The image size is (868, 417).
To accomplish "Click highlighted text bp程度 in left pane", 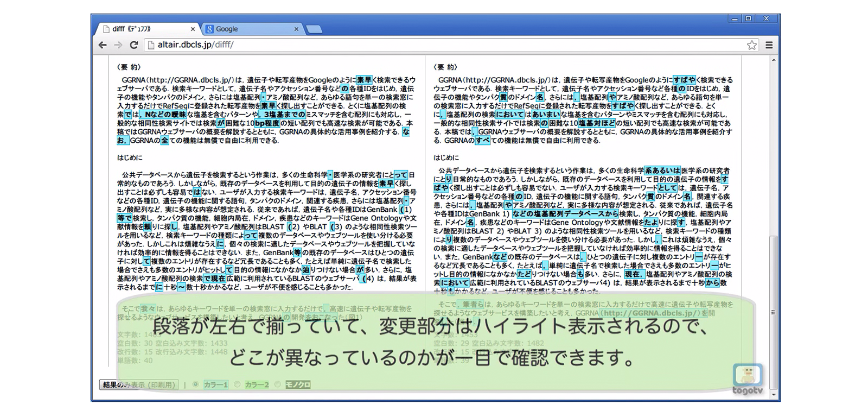I will pos(267,123).
